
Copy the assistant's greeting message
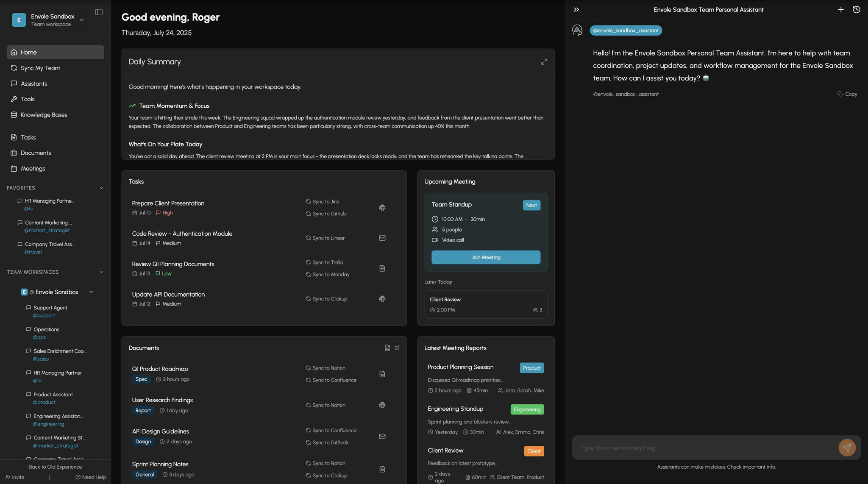click(x=847, y=94)
